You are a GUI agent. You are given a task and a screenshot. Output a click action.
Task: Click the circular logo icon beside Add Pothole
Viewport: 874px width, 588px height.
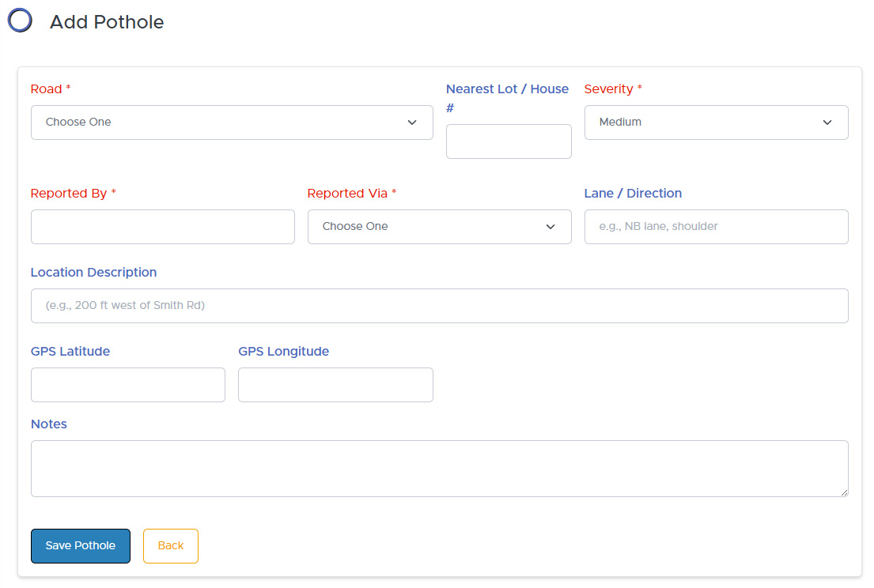tap(20, 21)
